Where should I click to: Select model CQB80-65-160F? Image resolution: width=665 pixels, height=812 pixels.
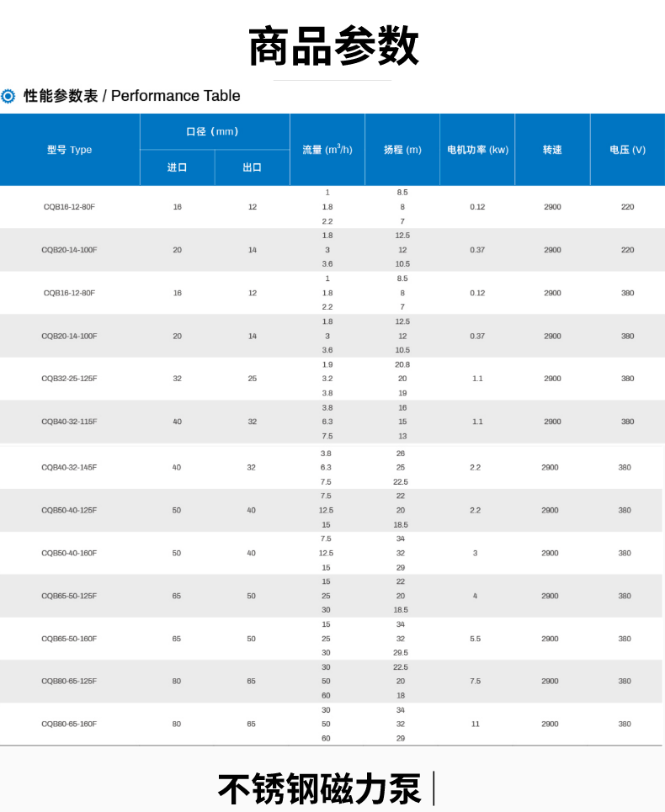point(69,724)
